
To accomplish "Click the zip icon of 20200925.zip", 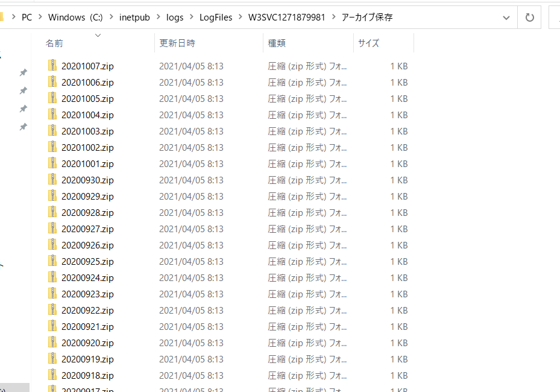I will (x=52, y=261).
